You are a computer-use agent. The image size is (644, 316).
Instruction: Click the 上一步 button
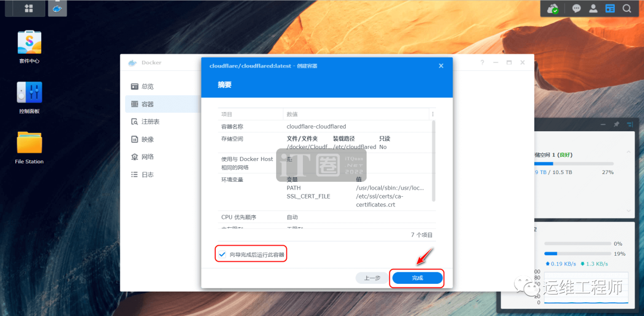coord(372,278)
